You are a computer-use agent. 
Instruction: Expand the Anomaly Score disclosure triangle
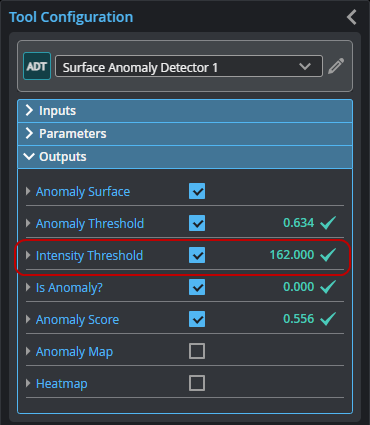(x=28, y=319)
